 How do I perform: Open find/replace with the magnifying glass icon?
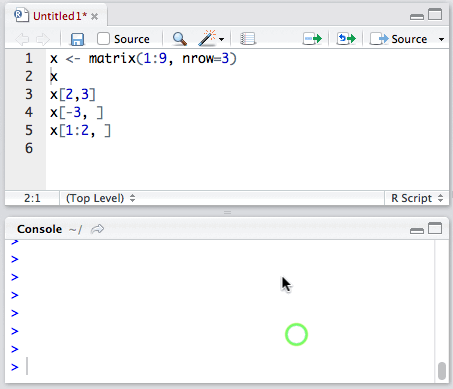[179, 39]
